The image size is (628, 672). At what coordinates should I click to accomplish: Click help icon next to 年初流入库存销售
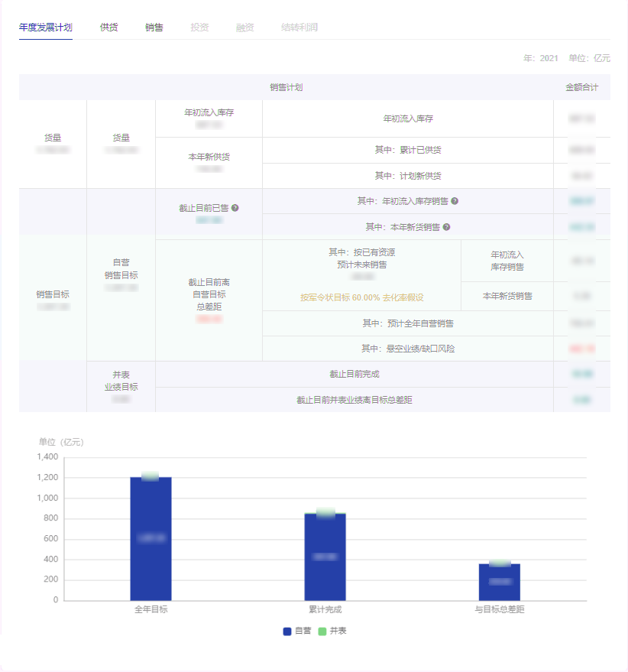click(455, 201)
